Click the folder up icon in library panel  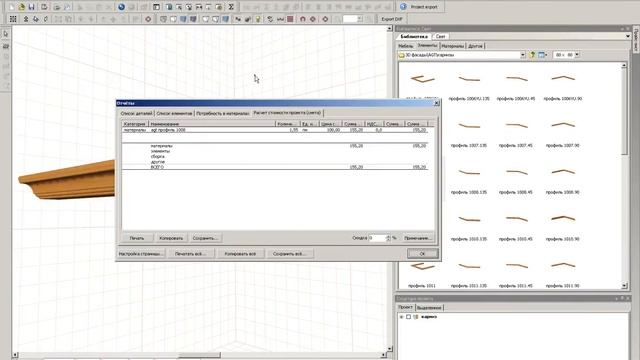(x=532, y=55)
